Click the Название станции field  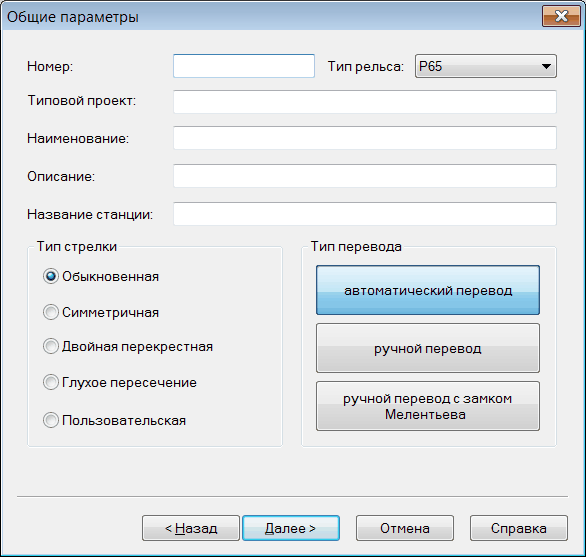pos(365,214)
